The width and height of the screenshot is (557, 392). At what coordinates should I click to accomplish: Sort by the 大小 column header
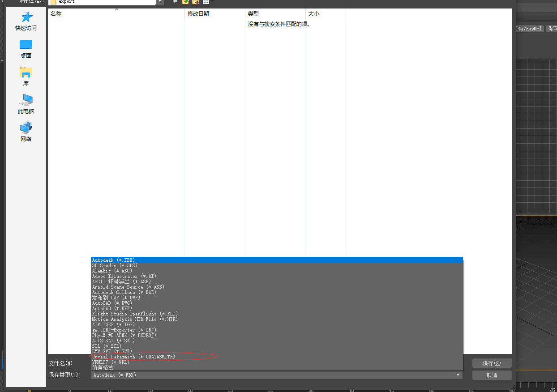(326, 14)
